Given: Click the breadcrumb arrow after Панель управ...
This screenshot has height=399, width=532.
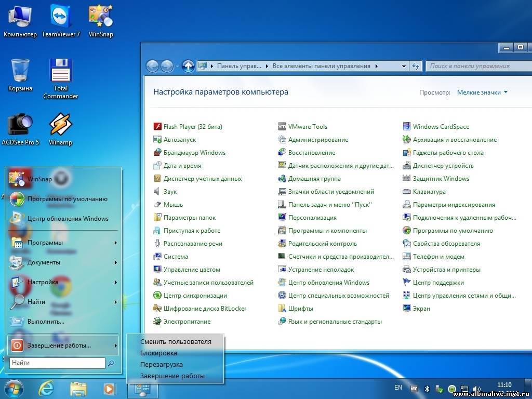Looking at the screenshot, I should tap(267, 66).
